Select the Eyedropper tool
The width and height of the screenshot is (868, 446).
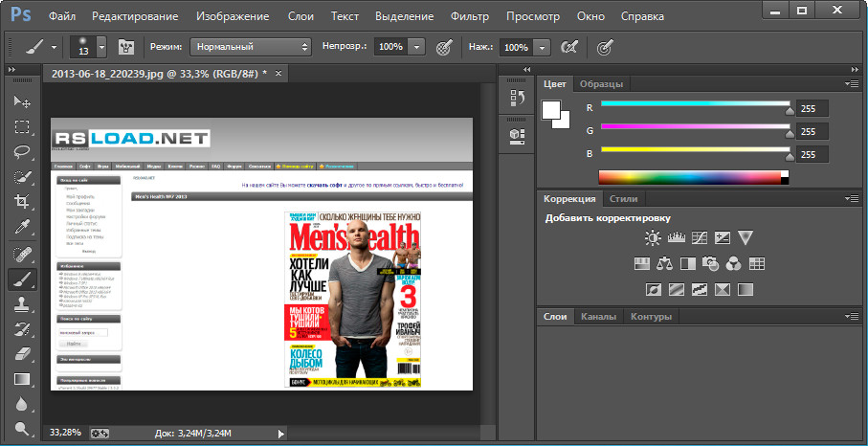point(22,226)
